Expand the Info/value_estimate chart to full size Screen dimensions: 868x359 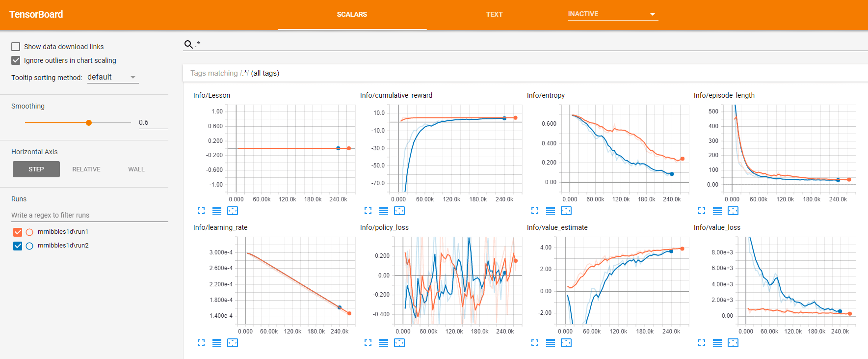pos(535,343)
